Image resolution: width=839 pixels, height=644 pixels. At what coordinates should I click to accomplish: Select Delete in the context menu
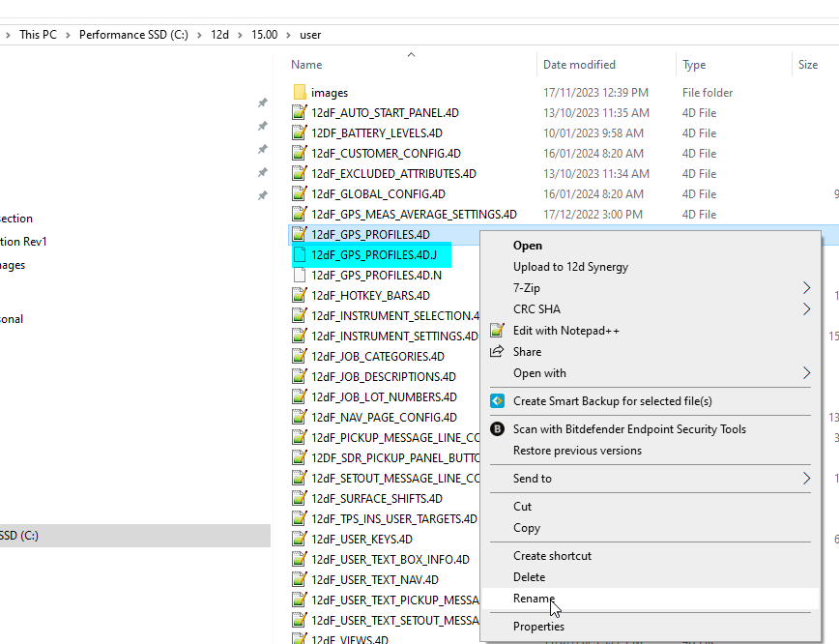(530, 577)
